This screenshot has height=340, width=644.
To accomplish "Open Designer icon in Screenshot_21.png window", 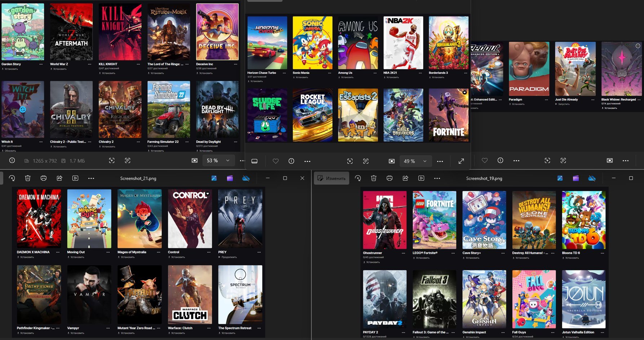I will click(214, 178).
